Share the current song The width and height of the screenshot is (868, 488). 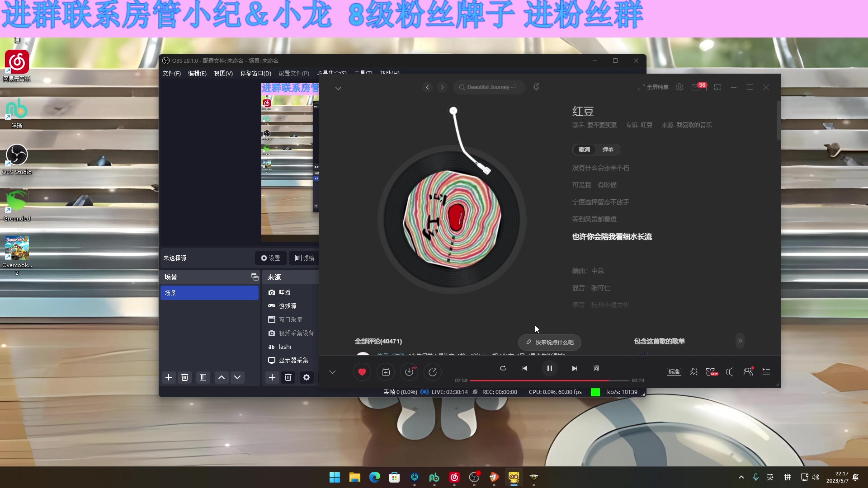click(x=433, y=372)
